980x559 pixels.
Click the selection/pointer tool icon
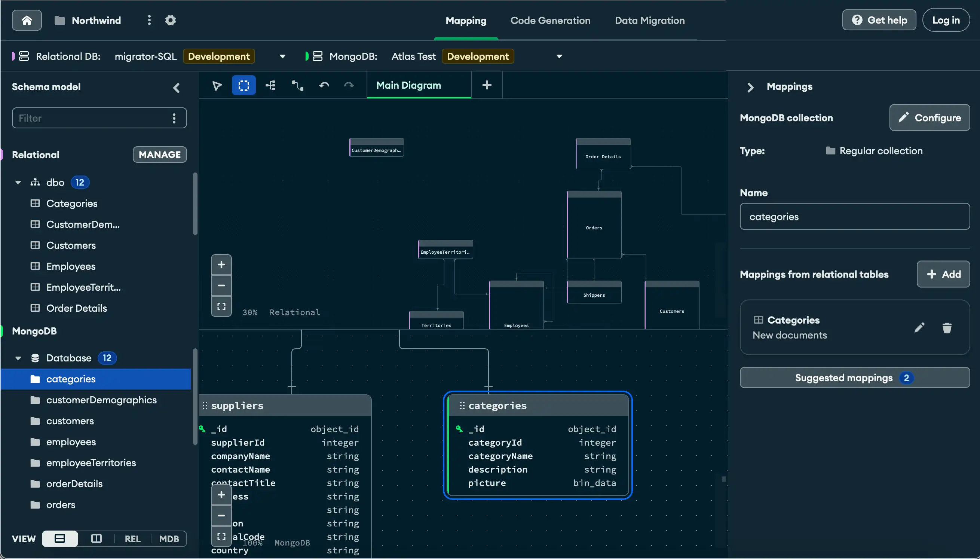pyautogui.click(x=217, y=85)
